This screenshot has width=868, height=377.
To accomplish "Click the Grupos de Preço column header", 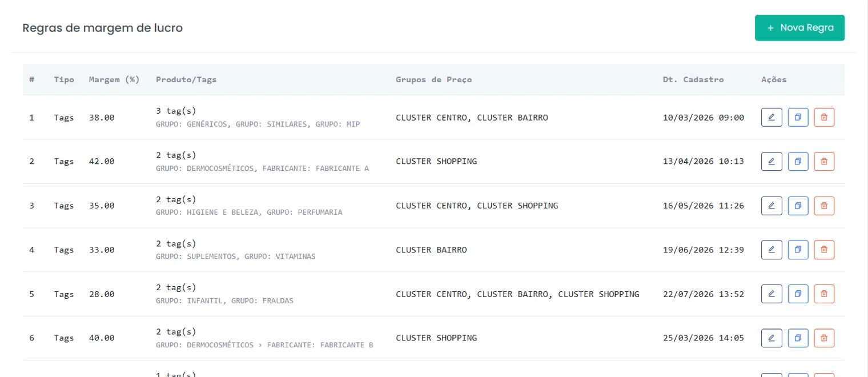I will pyautogui.click(x=434, y=79).
